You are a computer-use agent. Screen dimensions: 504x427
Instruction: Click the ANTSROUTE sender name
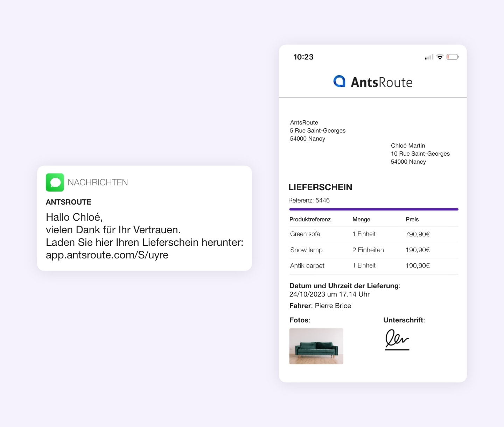click(69, 202)
